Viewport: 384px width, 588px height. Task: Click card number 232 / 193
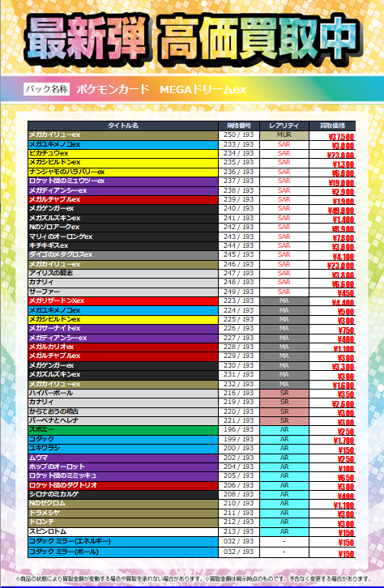(x=238, y=384)
